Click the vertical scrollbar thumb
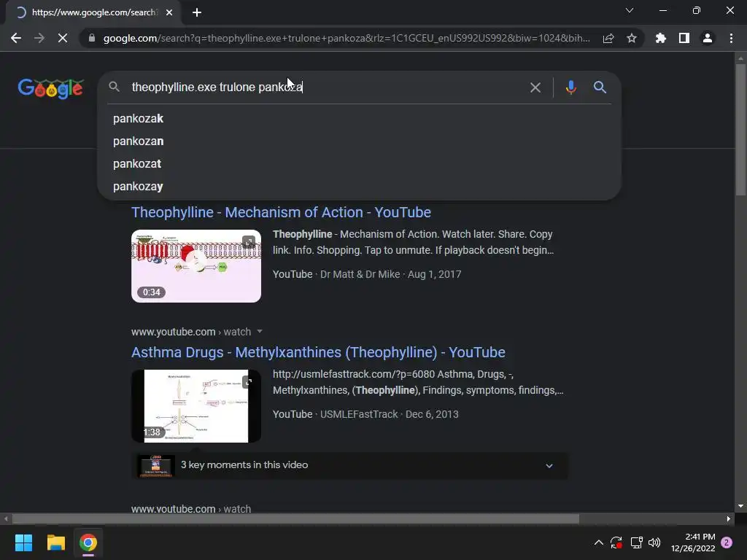Image resolution: width=747 pixels, height=560 pixels. (740, 130)
